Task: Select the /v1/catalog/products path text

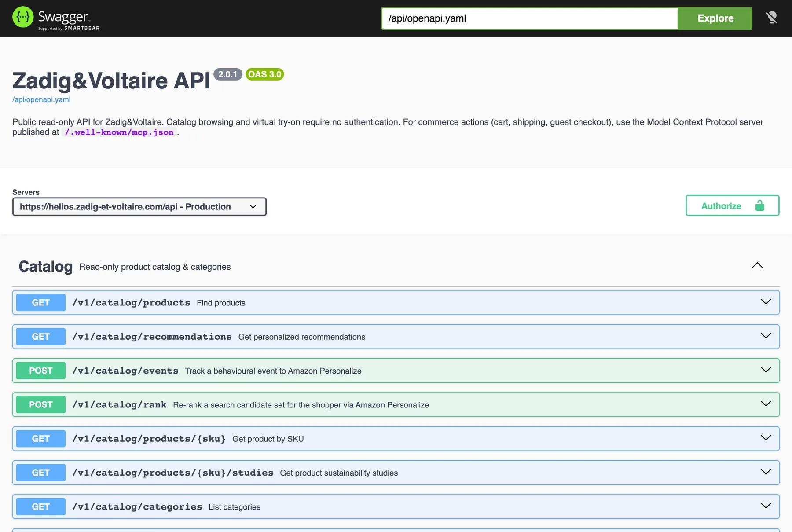Action: (x=131, y=303)
